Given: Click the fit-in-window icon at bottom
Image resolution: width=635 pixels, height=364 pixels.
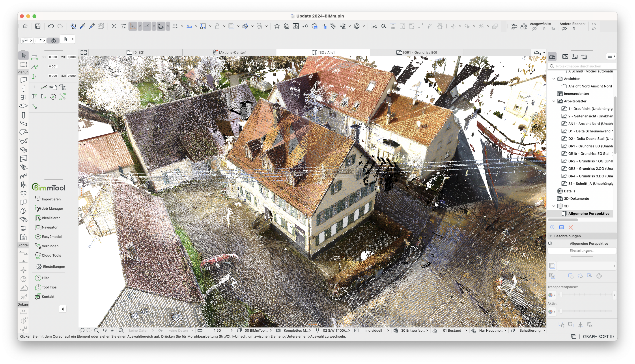Looking at the screenshot, I should click(x=121, y=330).
